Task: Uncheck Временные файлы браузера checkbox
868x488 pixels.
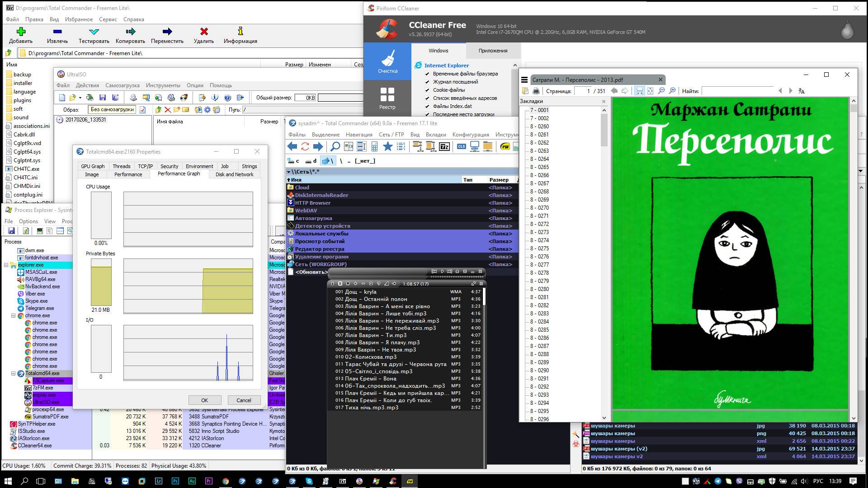Action: point(427,74)
